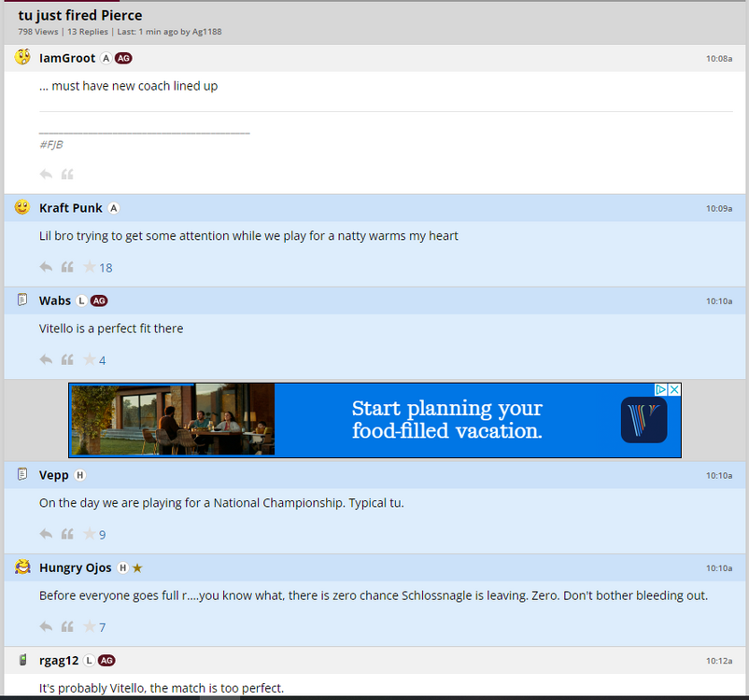The height and width of the screenshot is (700, 749).
Task: Reply to Wabs' post about Vitello
Action: pos(46,360)
